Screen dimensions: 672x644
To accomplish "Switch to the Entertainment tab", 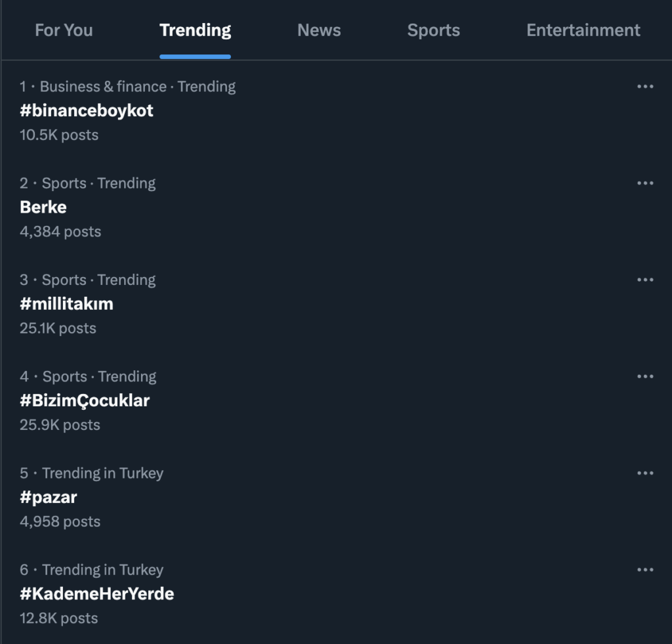I will [x=583, y=30].
